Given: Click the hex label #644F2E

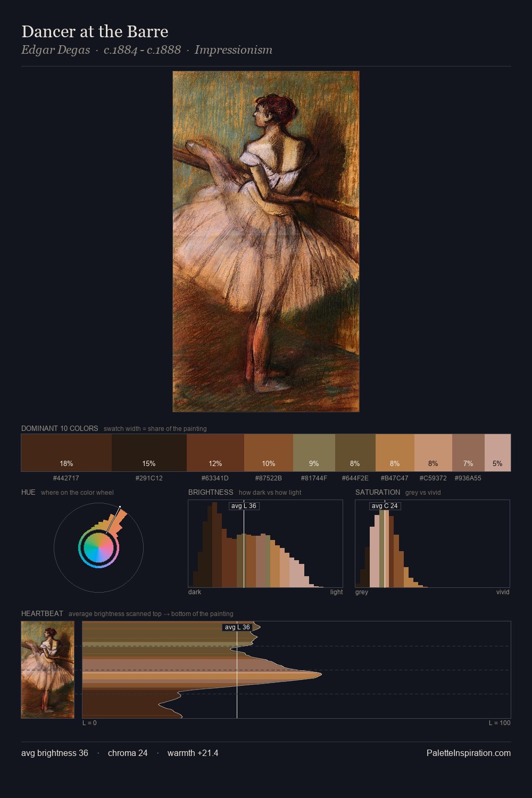Looking at the screenshot, I should click(355, 478).
